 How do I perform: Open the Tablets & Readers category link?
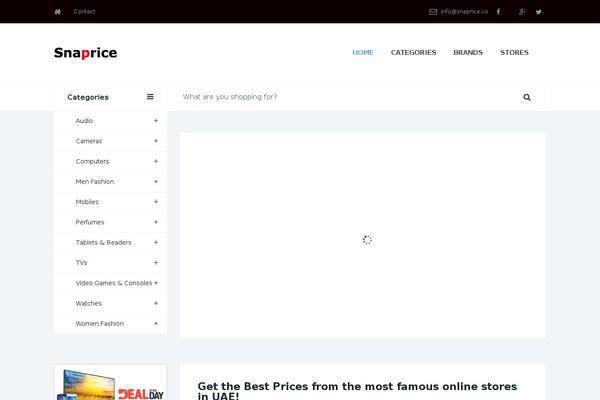(103, 242)
